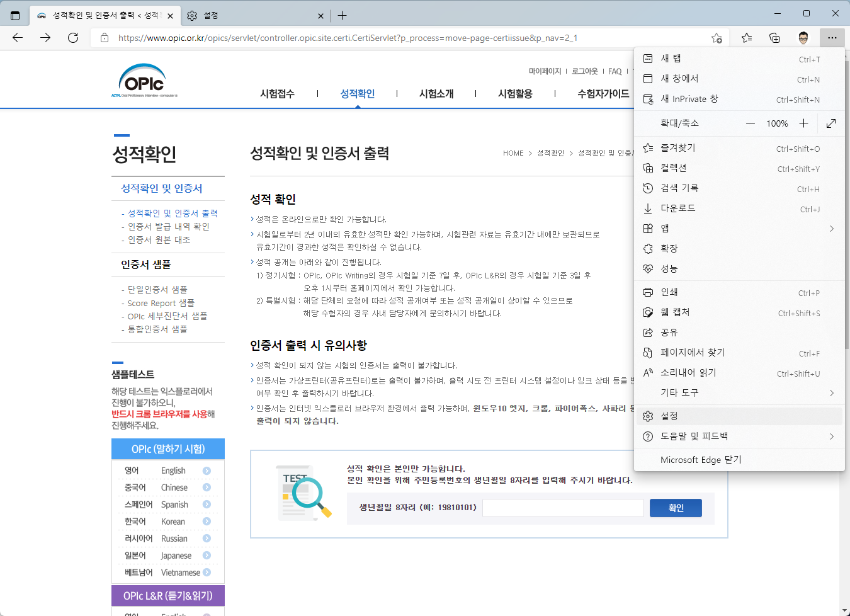
Task: Open the 수험자가이드 navigation item
Action: (603, 94)
